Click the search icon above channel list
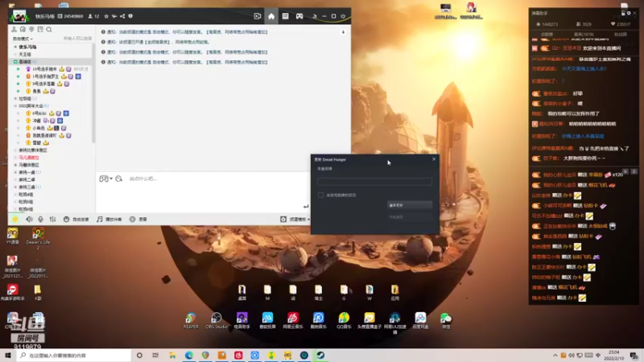644x362 pixels. point(49,30)
